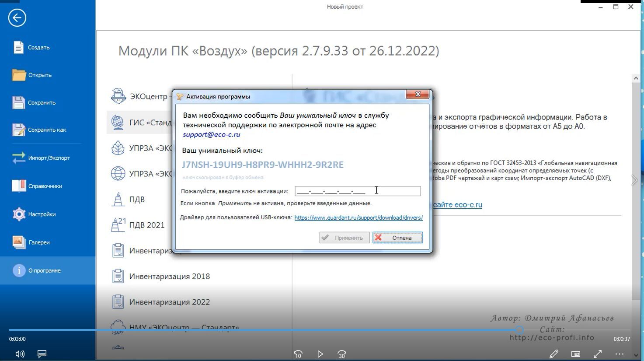Select the О программе item
The width and height of the screenshot is (644, 361).
[48, 270]
